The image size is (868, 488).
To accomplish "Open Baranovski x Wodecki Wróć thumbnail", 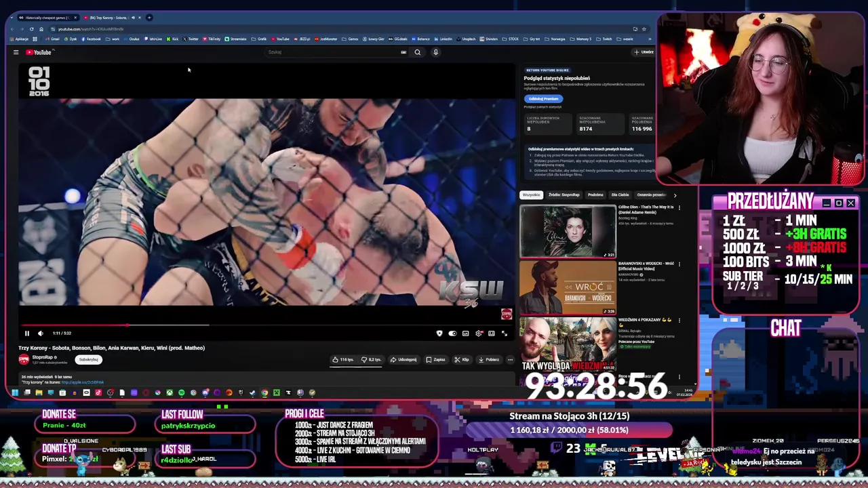I will pos(568,287).
